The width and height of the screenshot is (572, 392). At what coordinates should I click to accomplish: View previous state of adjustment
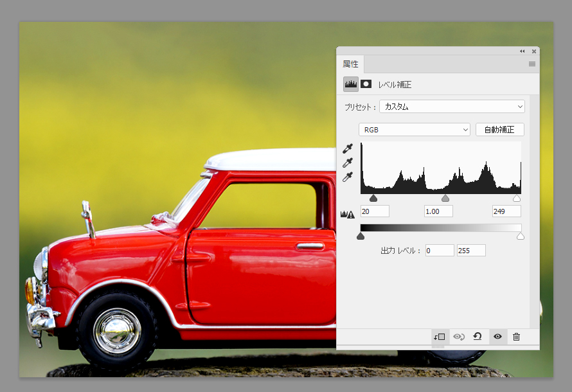[458, 337]
